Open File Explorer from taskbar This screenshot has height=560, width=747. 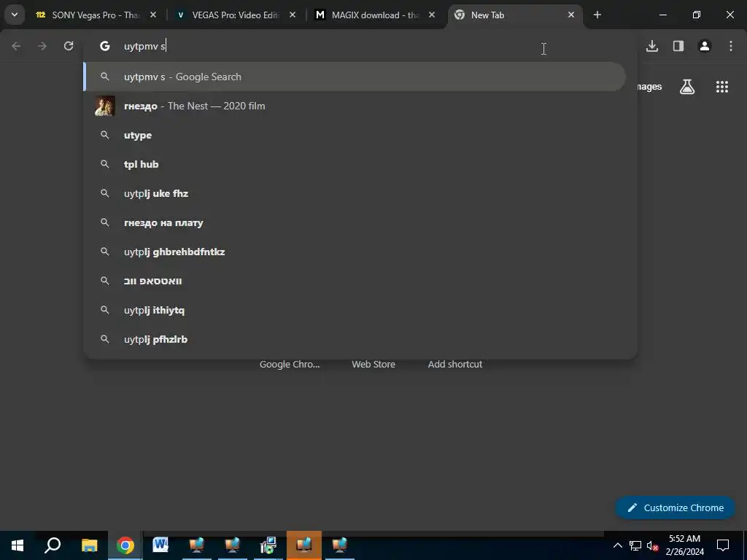point(89,545)
